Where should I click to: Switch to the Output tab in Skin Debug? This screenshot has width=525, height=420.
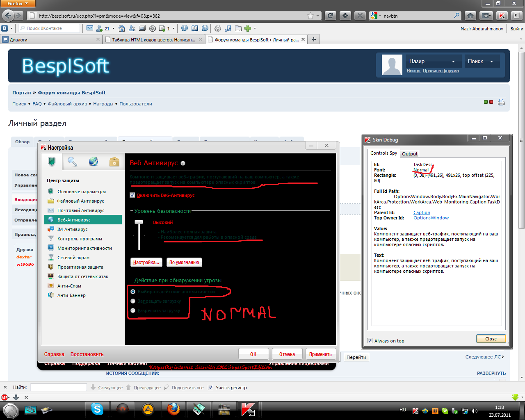coord(410,154)
